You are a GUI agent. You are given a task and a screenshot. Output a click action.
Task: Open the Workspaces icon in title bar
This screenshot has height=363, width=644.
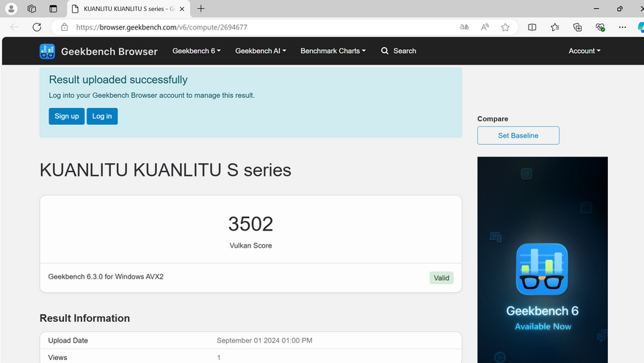click(32, 9)
